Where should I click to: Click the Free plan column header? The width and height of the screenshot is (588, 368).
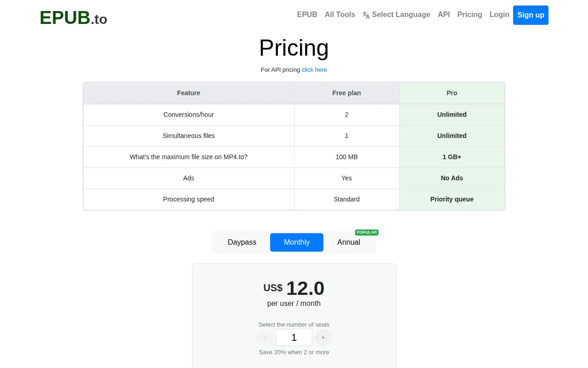pyautogui.click(x=347, y=93)
